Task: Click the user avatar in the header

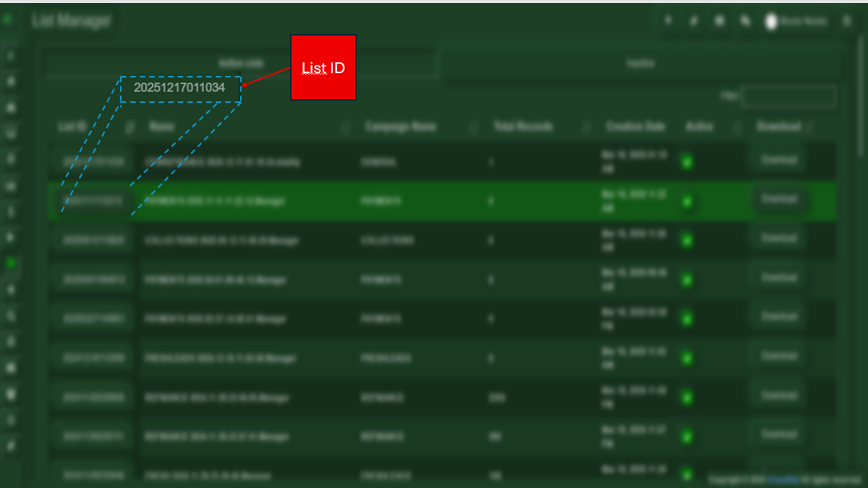Action: (771, 22)
